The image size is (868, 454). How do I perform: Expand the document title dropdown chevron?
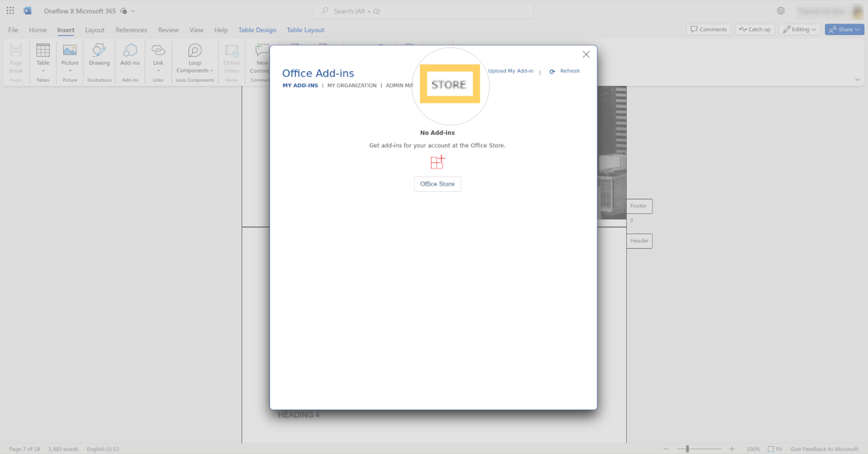point(133,11)
